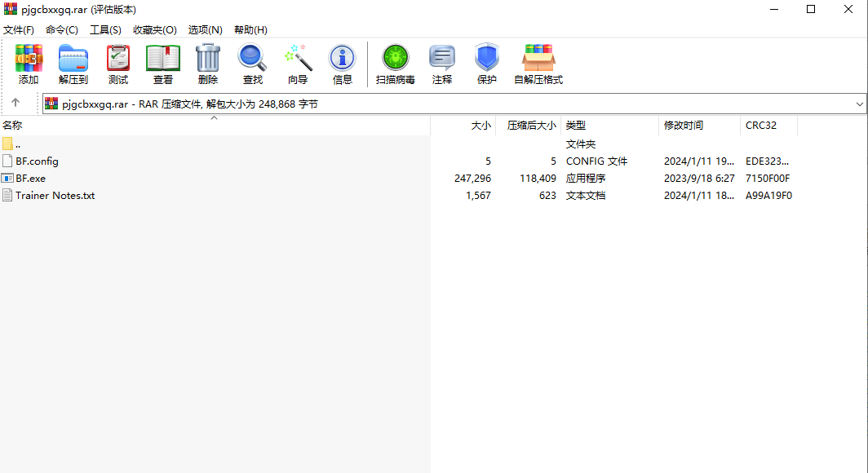Click 自解压格式 SFX toolbar icon
This screenshot has height=473, width=868.
(538, 64)
